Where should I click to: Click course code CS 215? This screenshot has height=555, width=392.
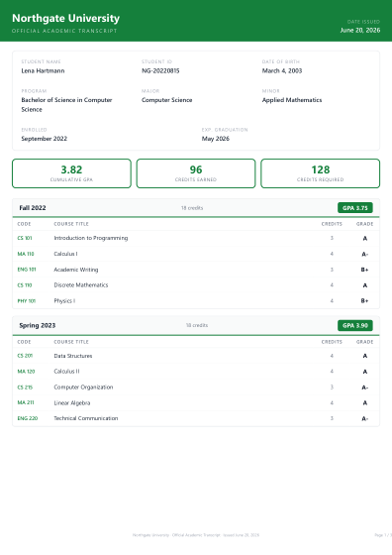click(x=25, y=388)
